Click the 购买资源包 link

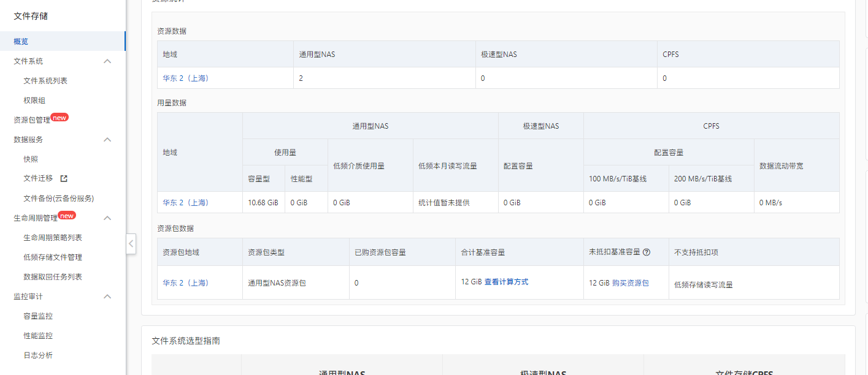pos(631,283)
